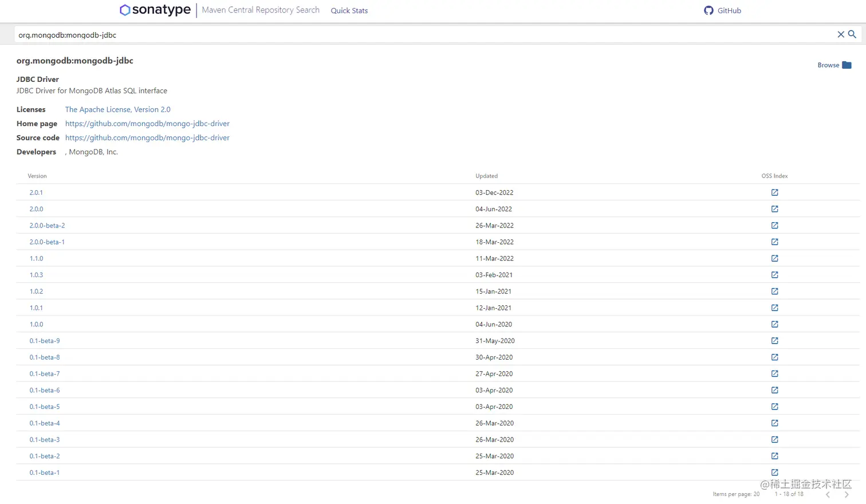Click the OSS Index column header
The width and height of the screenshot is (866, 504).
pyautogui.click(x=774, y=176)
